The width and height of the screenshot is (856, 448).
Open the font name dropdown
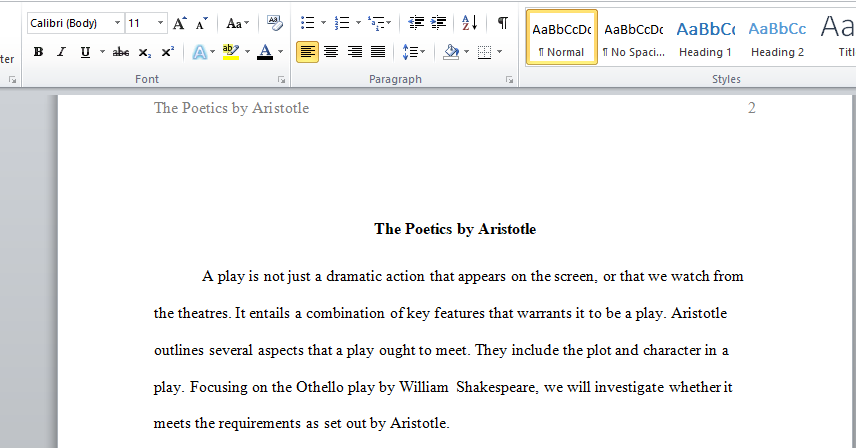(117, 23)
